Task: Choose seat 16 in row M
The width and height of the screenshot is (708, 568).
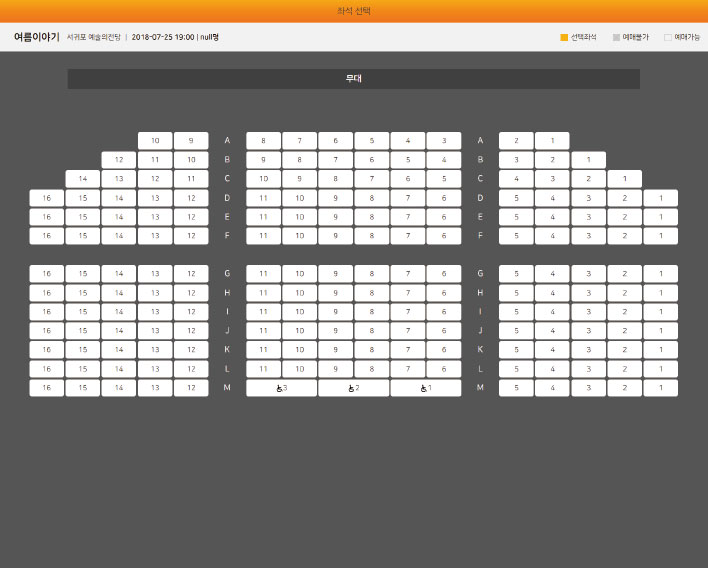Action: [47, 388]
